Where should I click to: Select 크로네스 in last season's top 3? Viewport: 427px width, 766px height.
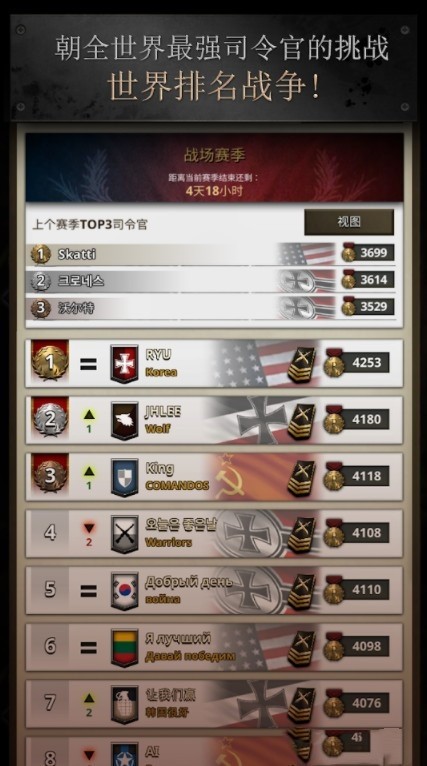tap(81, 281)
